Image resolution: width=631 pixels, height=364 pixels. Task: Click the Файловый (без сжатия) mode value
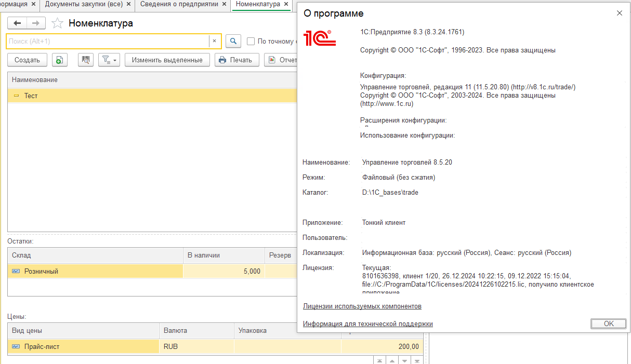399,178
